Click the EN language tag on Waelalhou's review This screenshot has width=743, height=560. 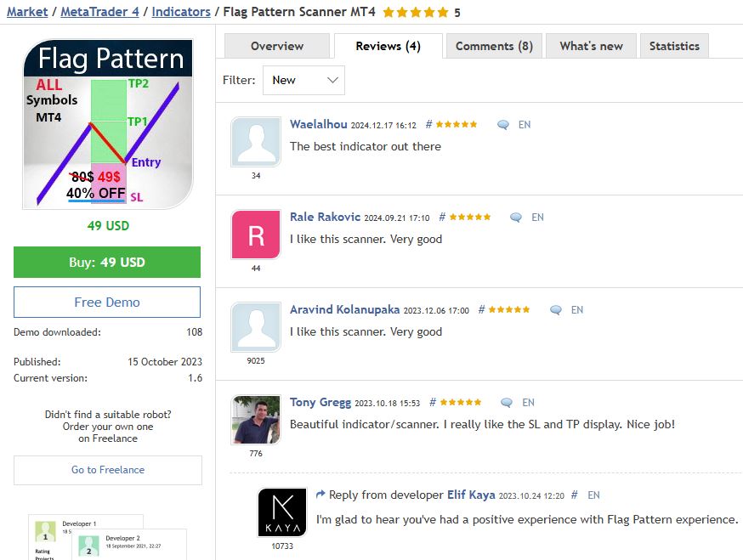[x=524, y=125]
